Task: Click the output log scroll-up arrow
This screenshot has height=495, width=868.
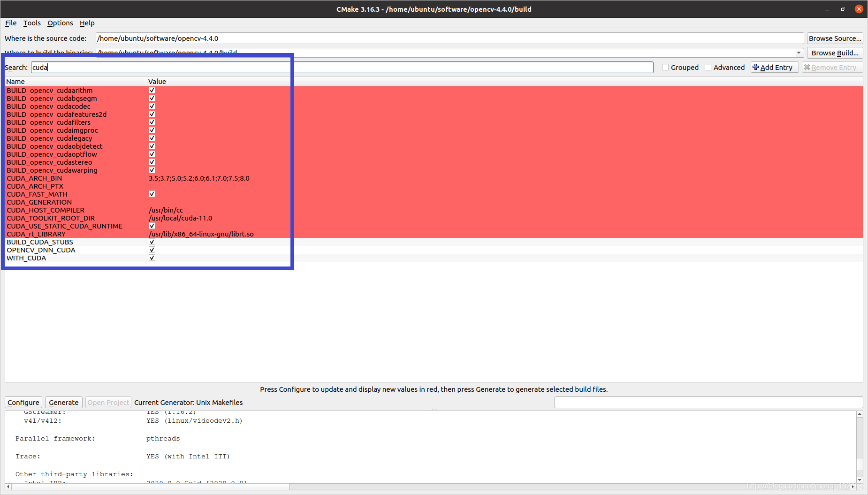Action: [860, 414]
